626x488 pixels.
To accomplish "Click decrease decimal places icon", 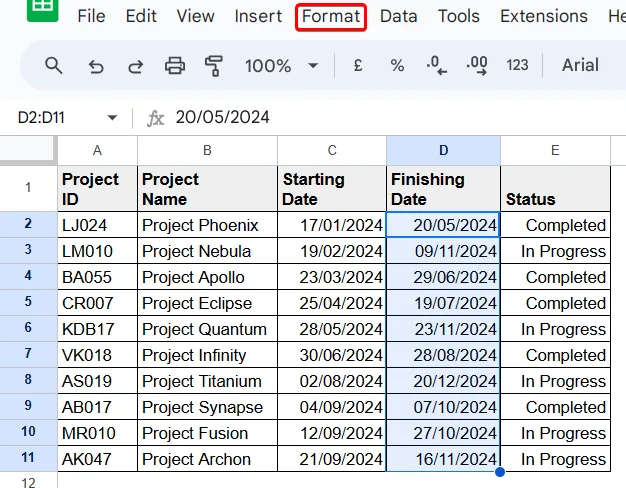I will click(436, 65).
